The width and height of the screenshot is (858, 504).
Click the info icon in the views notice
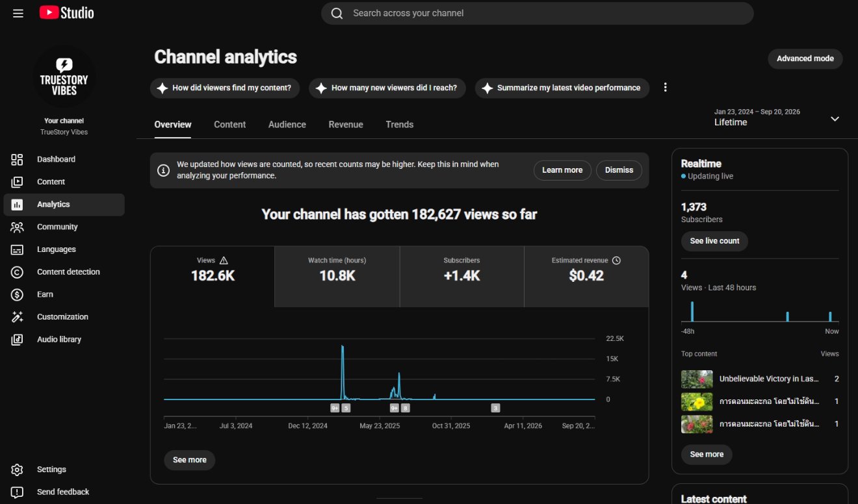[x=164, y=170]
